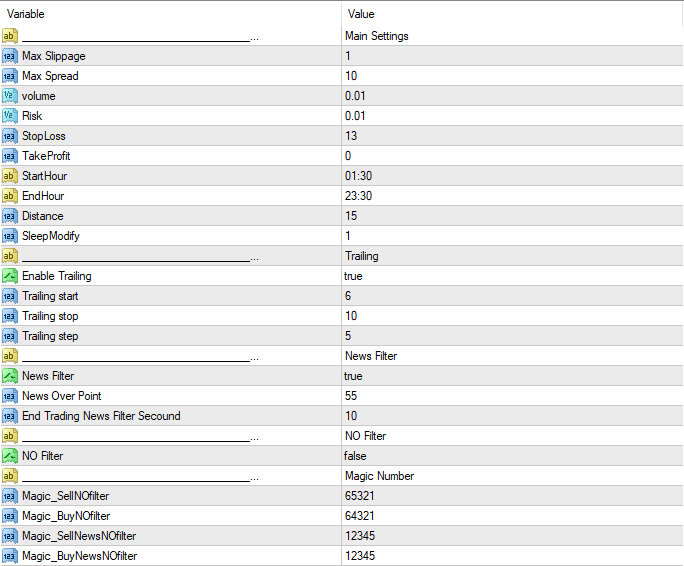Edit the Max Spread value 10
Screen dimensions: 684x566
[x=351, y=76]
